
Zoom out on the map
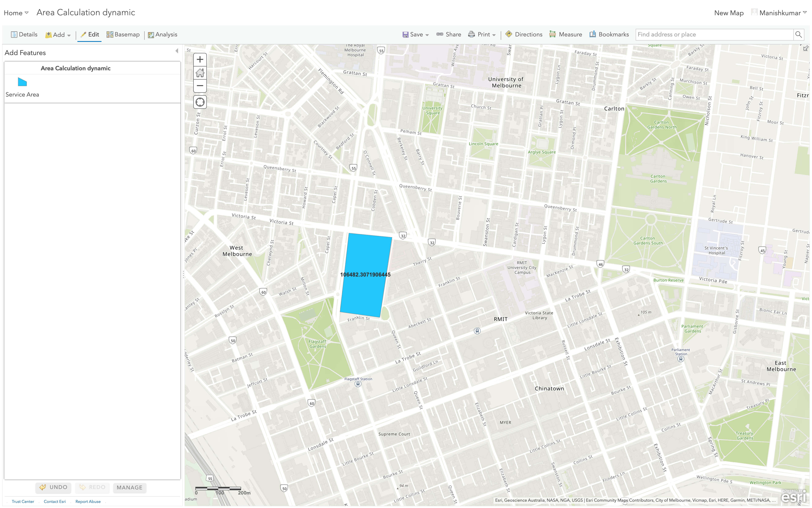pyautogui.click(x=200, y=86)
